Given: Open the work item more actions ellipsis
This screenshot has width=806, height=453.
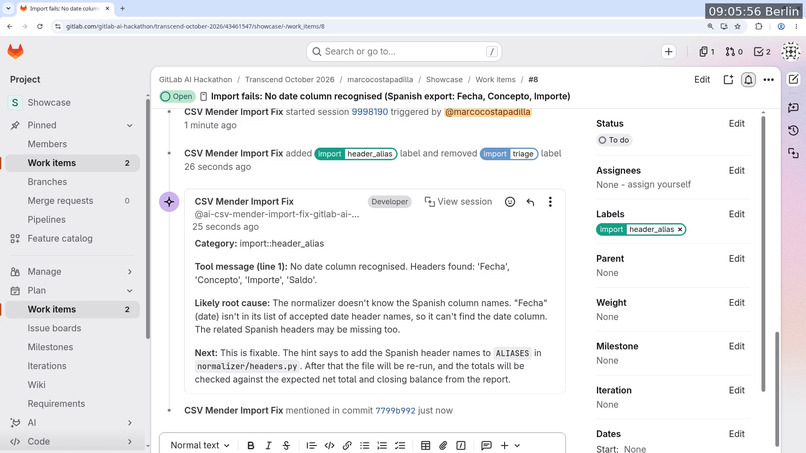Looking at the screenshot, I should click(768, 80).
